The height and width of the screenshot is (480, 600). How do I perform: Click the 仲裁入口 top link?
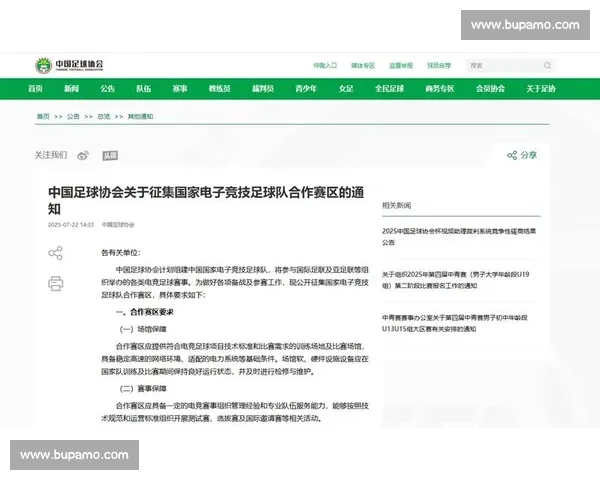click(325, 65)
